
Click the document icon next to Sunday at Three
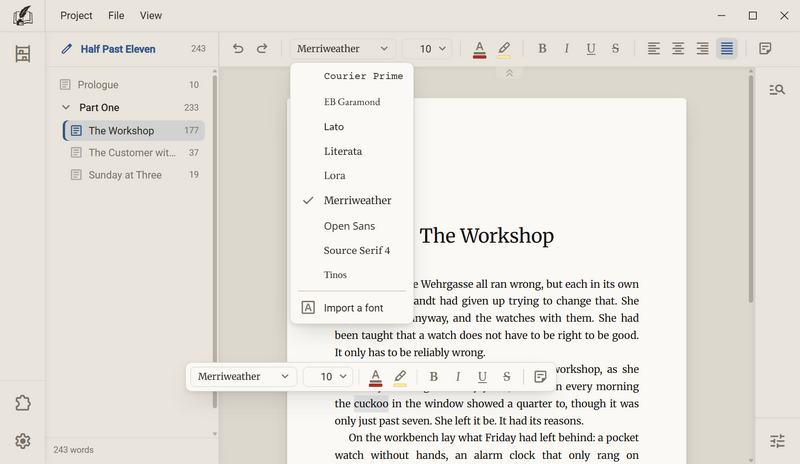76,175
